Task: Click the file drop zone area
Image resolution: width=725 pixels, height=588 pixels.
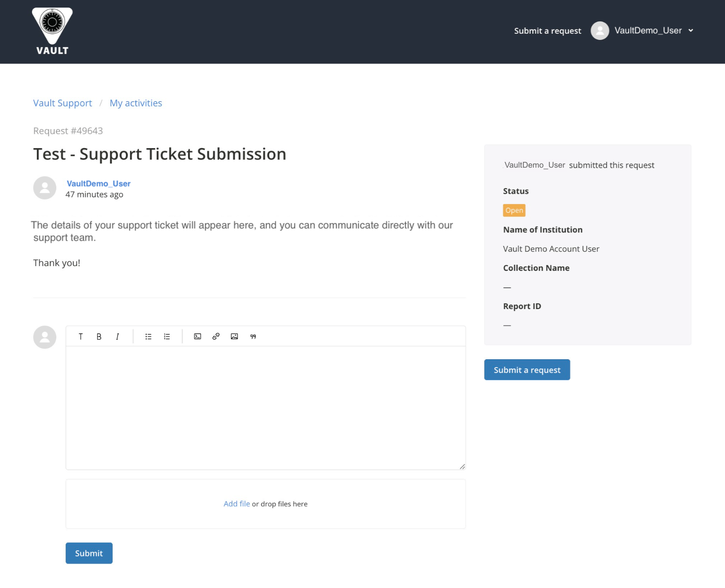Action: (x=266, y=504)
